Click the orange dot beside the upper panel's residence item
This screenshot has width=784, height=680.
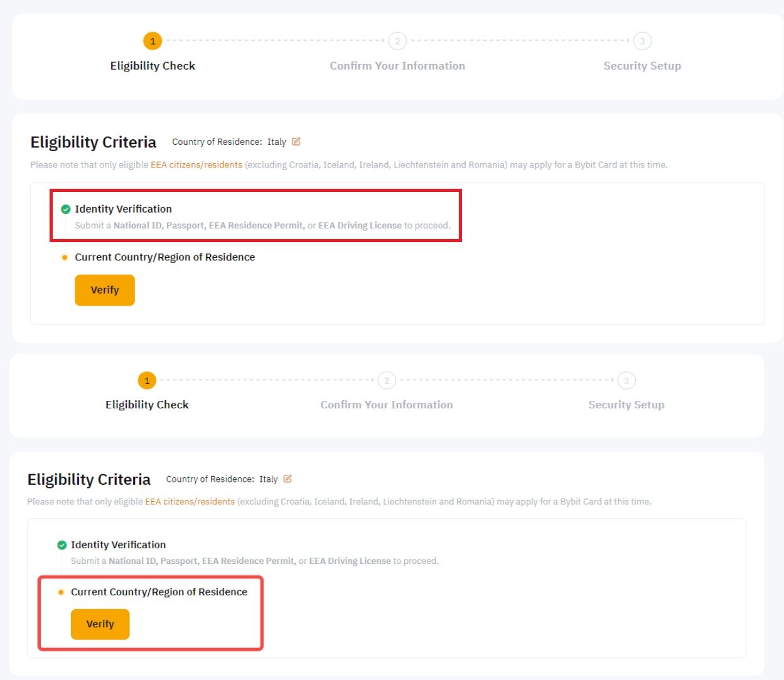tap(65, 257)
